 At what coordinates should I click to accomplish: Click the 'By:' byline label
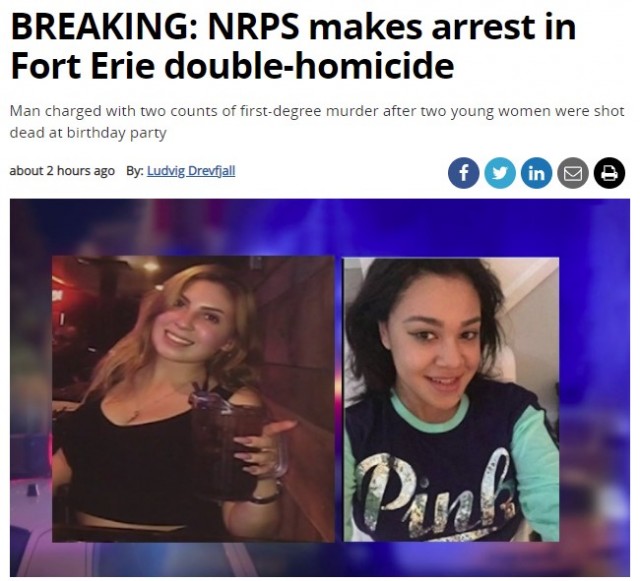pos(134,171)
